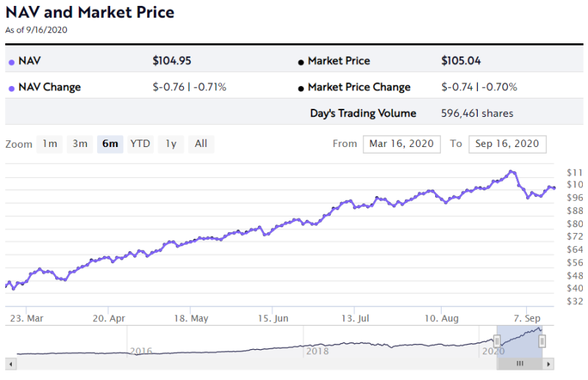Click the 2018 area in the navigator
Screen dimensions: 588x380
(x=318, y=351)
